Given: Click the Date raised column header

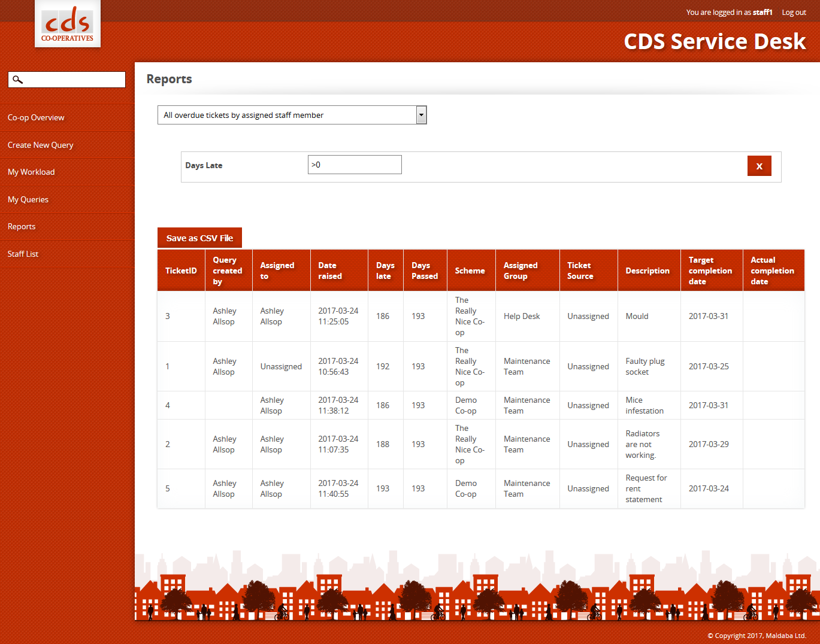Looking at the screenshot, I should 330,271.
